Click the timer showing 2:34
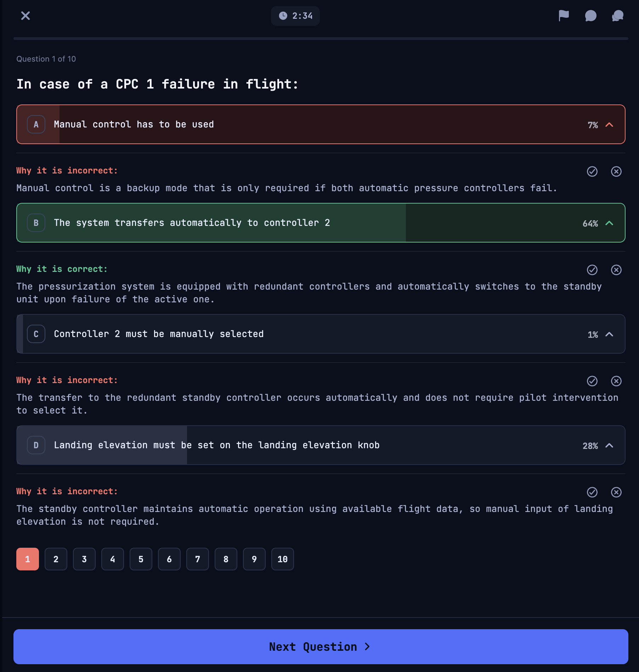639x672 pixels. point(295,16)
